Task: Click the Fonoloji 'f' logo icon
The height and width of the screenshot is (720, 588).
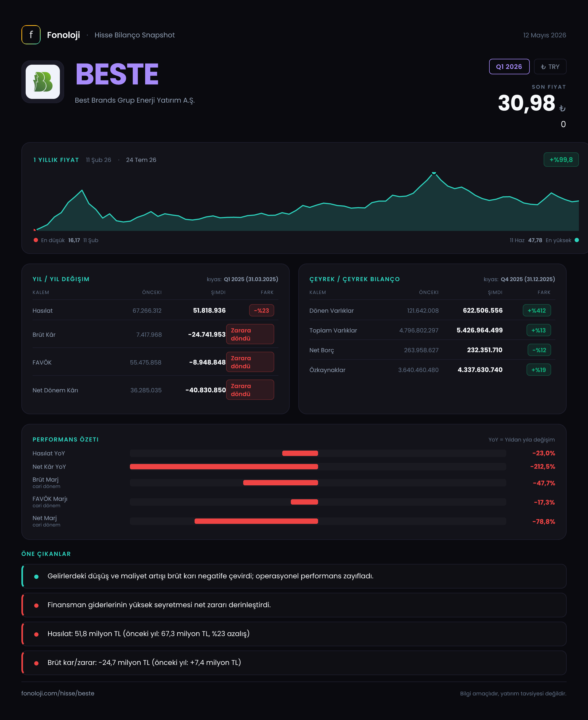Action: [x=31, y=35]
